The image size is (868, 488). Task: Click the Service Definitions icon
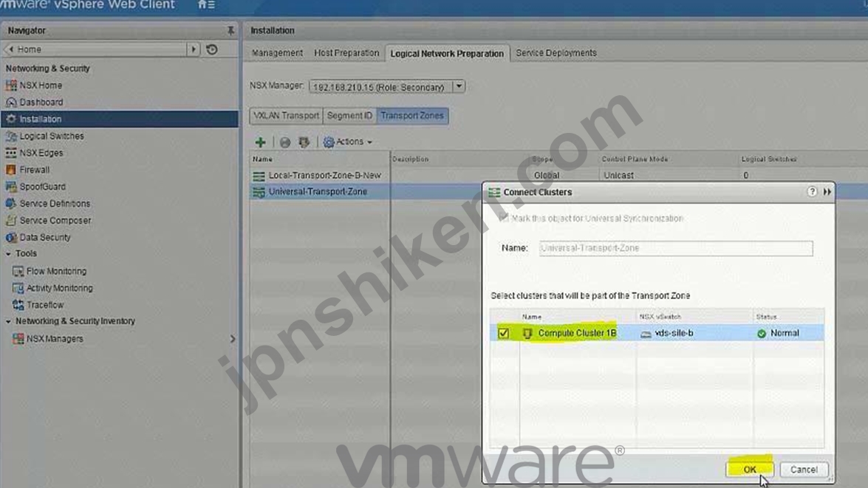[11, 204]
